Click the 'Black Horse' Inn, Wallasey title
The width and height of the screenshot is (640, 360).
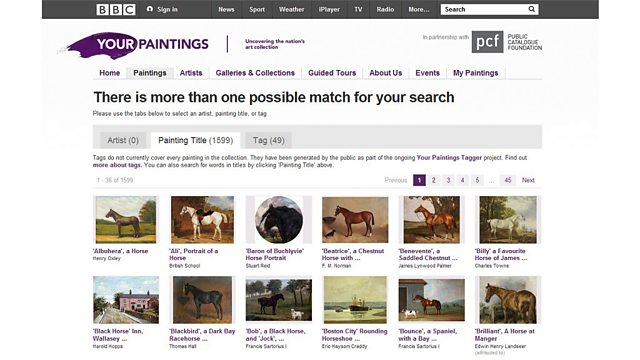(118, 335)
